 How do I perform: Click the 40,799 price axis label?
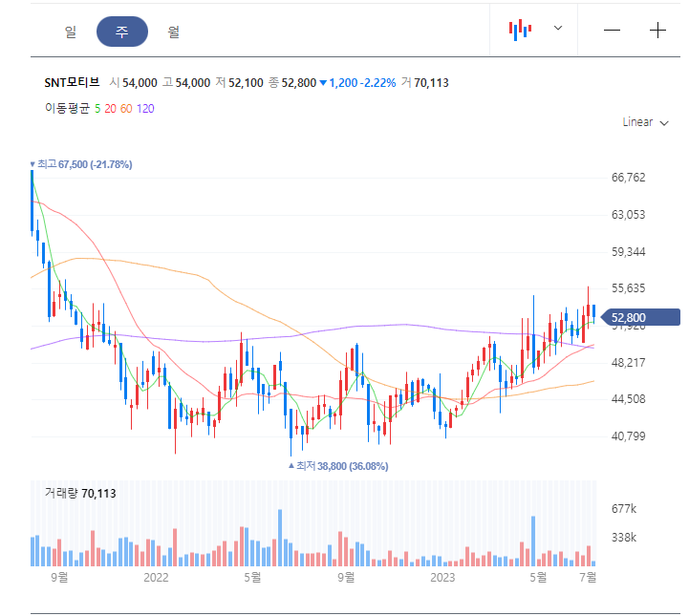coord(629,436)
